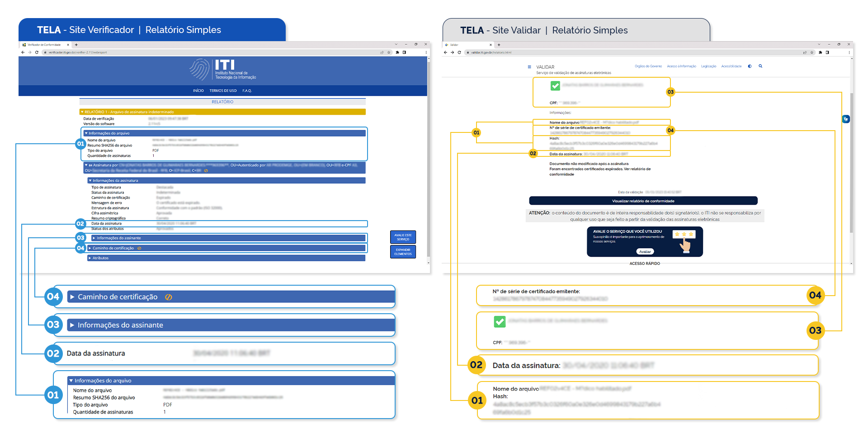This screenshot has height=438, width=868.
Task: Open the F.A.Q. menu item
Action: coord(247,91)
